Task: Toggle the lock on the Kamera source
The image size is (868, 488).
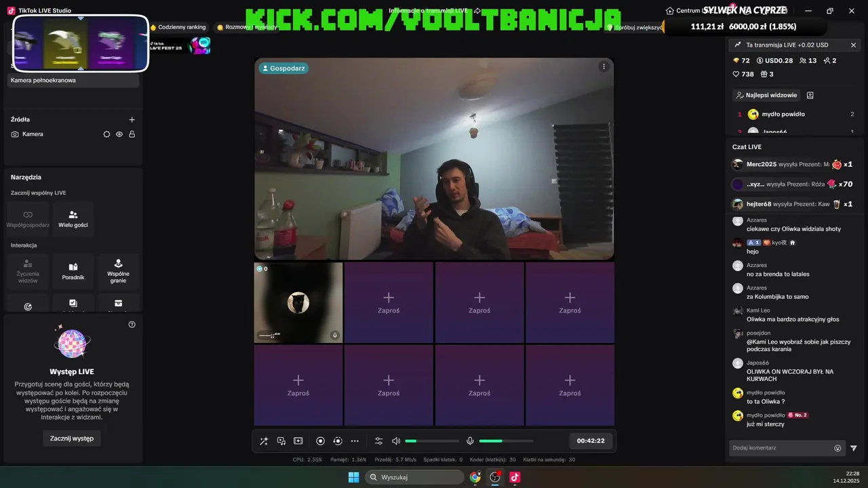Action: pos(132,134)
